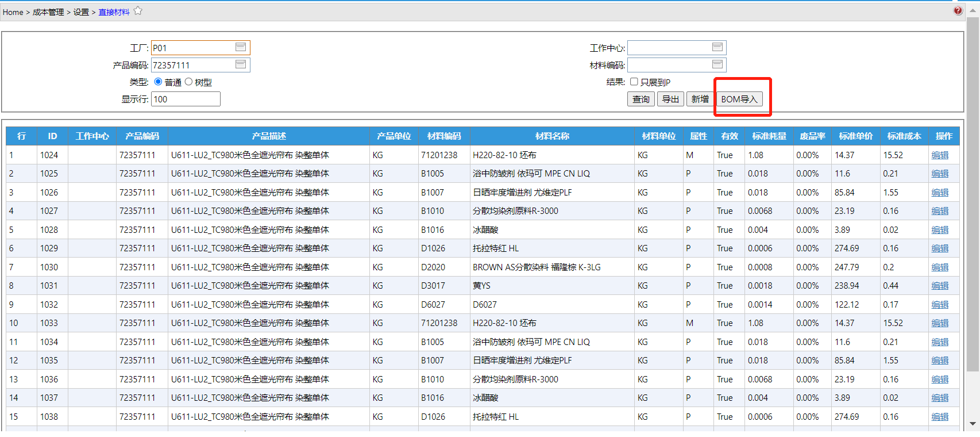
Task: Select the 树型 type radio button
Action: tap(188, 82)
